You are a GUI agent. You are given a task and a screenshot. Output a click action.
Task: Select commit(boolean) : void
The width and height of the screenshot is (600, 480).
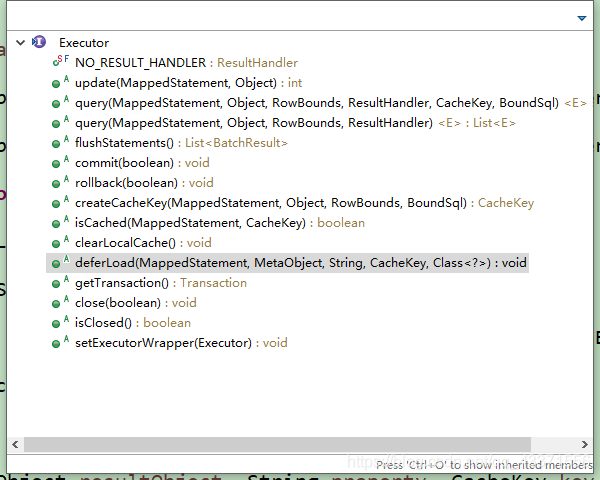click(142, 163)
